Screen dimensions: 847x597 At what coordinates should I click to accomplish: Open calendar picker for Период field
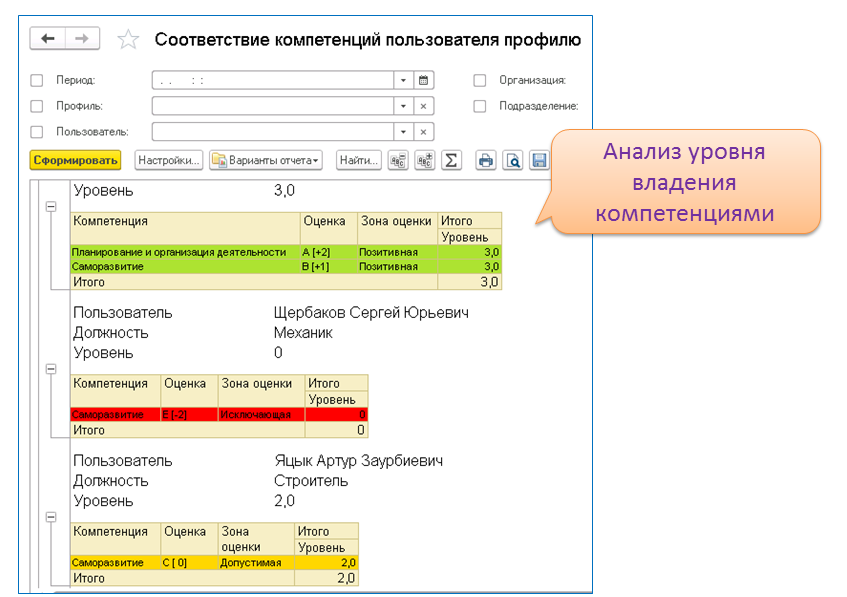(424, 80)
